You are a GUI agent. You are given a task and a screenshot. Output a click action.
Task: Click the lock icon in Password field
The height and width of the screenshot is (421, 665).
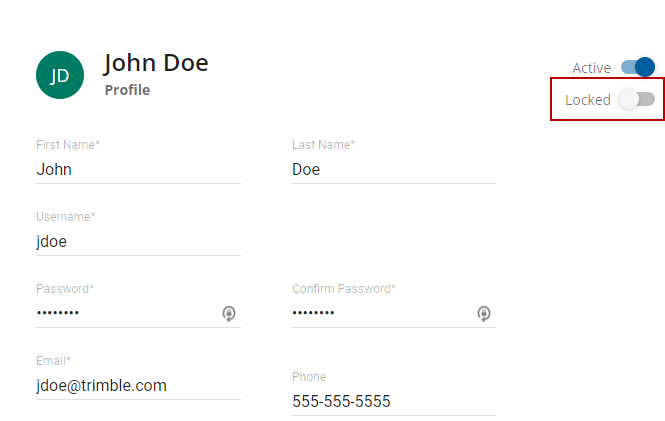[x=229, y=314]
